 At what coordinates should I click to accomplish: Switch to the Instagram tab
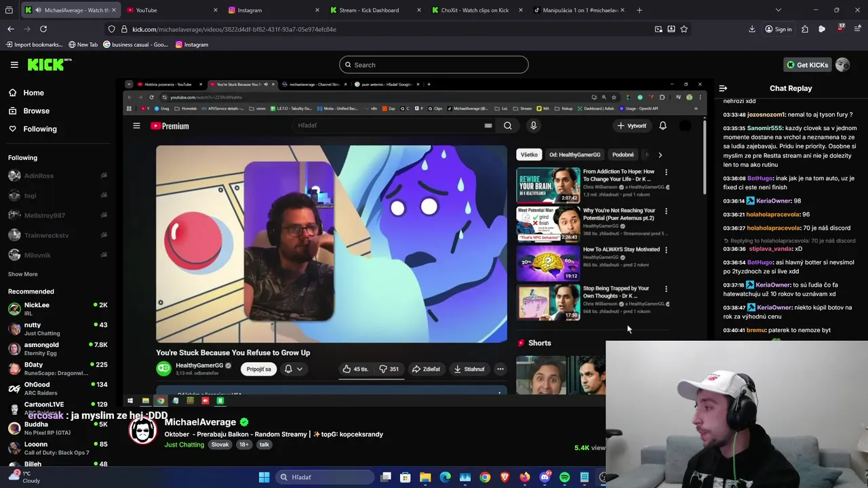pos(273,10)
